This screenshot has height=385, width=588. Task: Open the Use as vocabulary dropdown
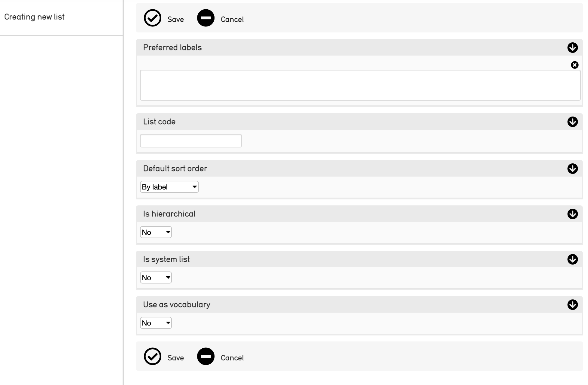156,323
